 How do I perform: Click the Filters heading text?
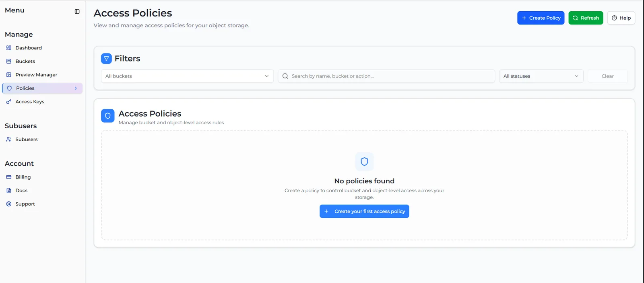127,59
